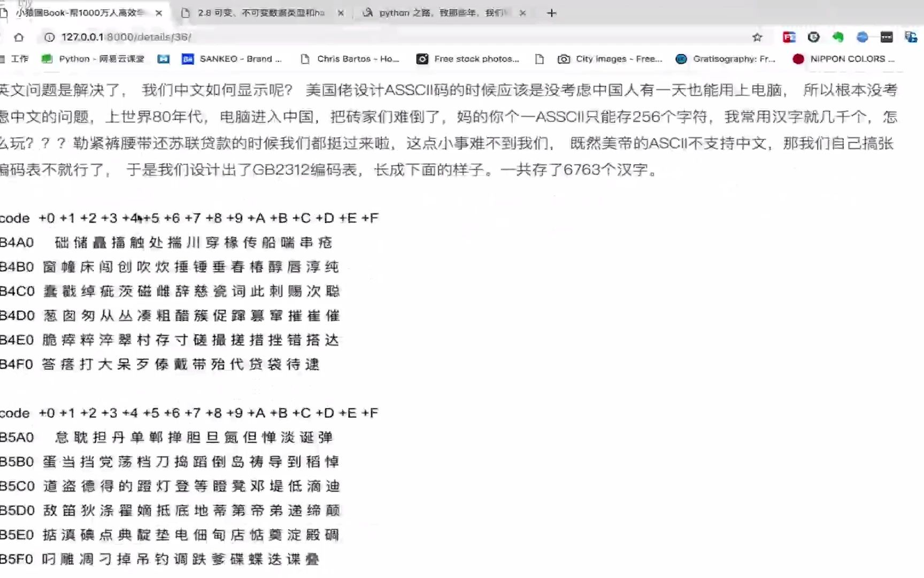The width and height of the screenshot is (924, 578).
Task: Click the B4F0 row label
Action: click(17, 364)
